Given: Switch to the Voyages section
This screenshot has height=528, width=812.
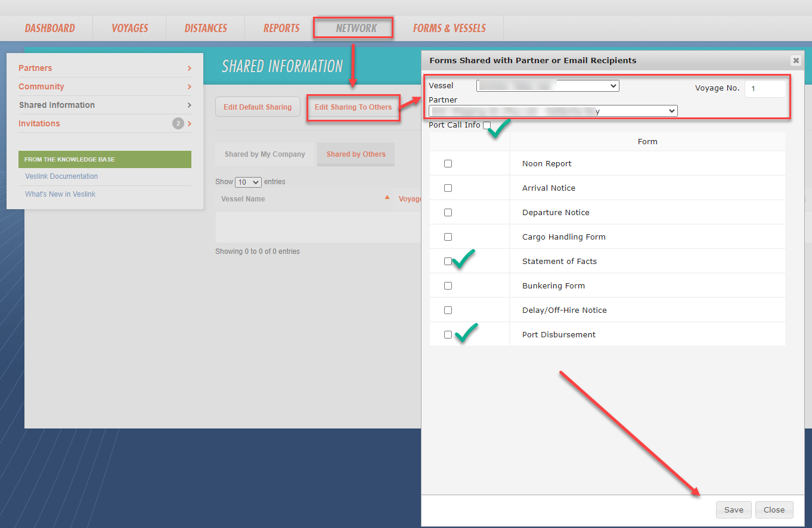Looking at the screenshot, I should pos(129,28).
